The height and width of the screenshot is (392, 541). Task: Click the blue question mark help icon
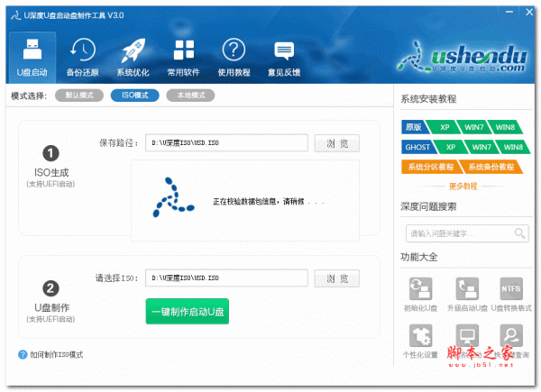(23, 354)
